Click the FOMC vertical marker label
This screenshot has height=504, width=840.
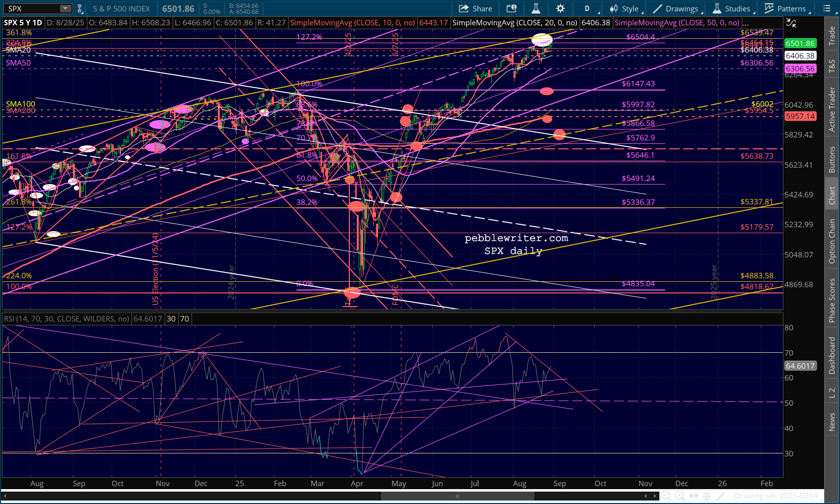pos(395,294)
